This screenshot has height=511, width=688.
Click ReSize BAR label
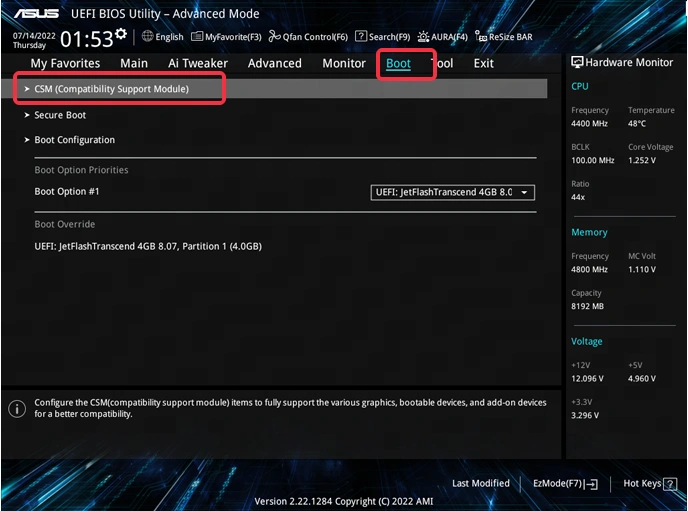click(510, 37)
